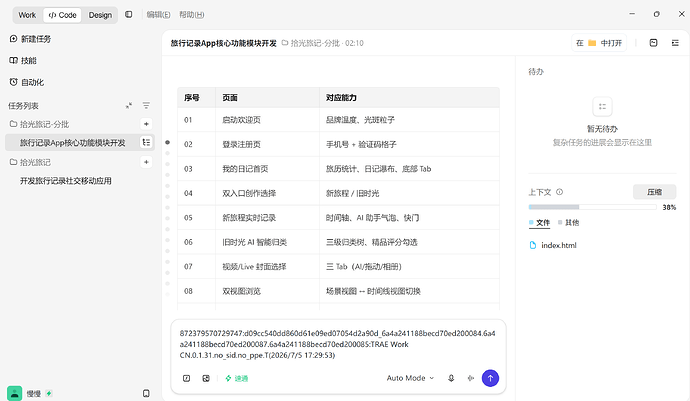The height and width of the screenshot is (401, 690).
Task: Activate the microphone voice input icon
Action: tap(451, 378)
